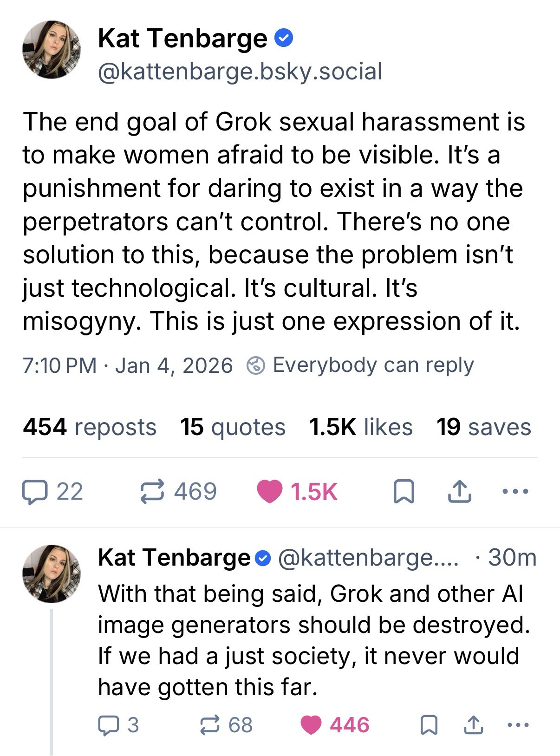Share the follow-up post about AI generators
This screenshot has height=756, width=560.
474,725
